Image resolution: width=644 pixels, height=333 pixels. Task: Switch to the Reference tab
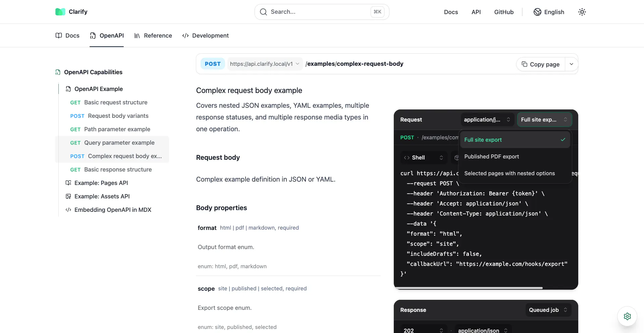pos(153,36)
